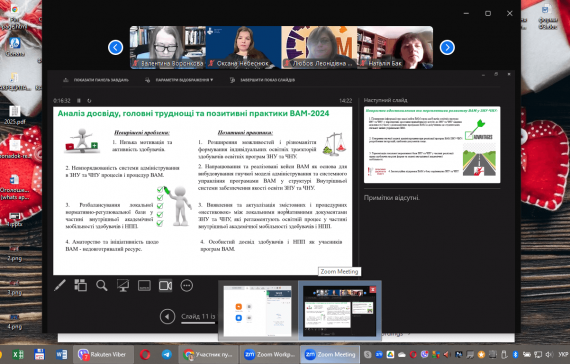Click the 14:22 clock in presenter view
This screenshot has height=364, width=570.
345,100
